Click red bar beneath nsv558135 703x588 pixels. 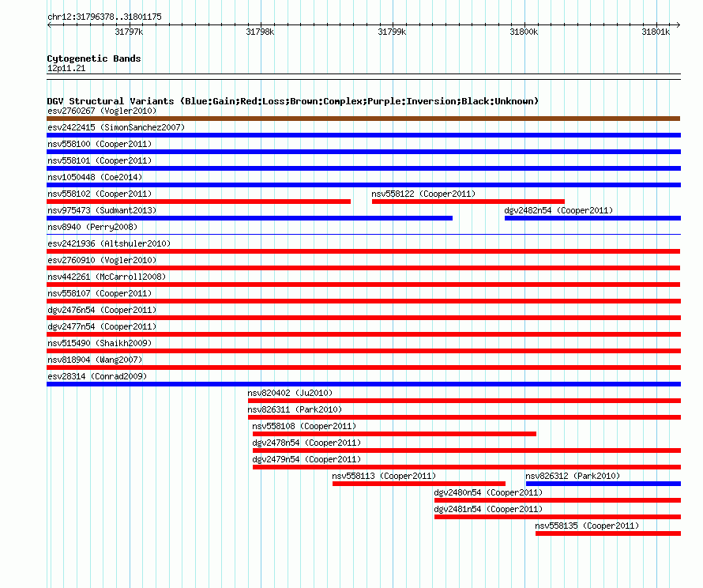click(608, 533)
